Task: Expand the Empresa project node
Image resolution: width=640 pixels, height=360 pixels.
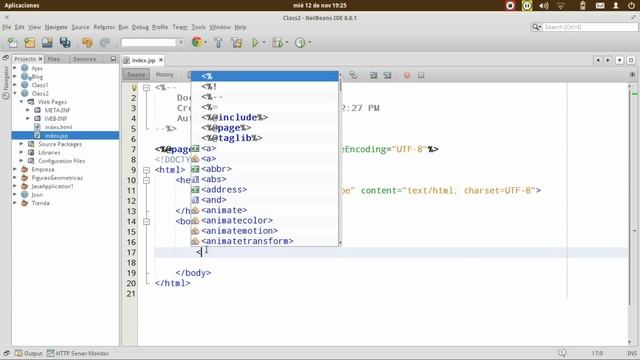Action: 15,169
